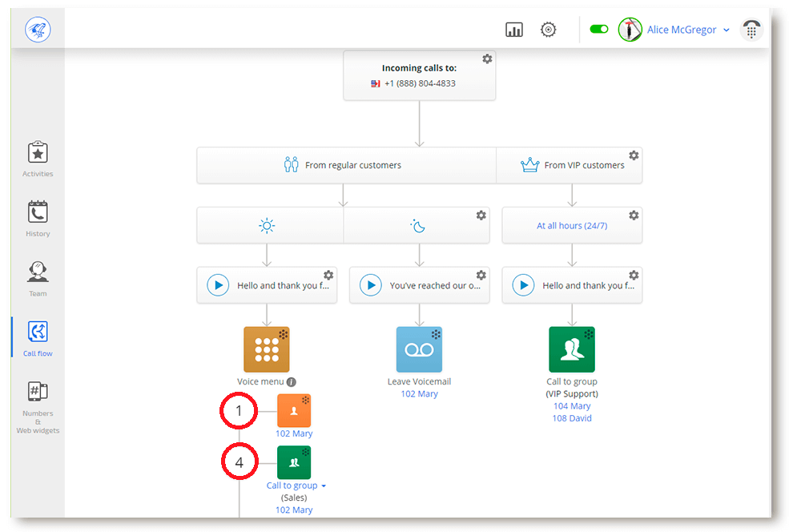The height and width of the screenshot is (532, 801).
Task: Play the greeting under the sun working-hours branch
Action: tap(218, 285)
